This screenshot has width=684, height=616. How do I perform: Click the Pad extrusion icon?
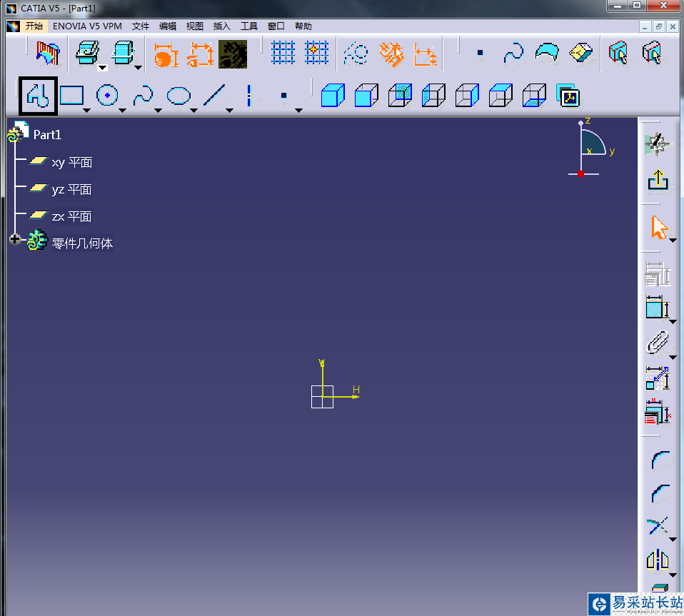pyautogui.click(x=88, y=53)
